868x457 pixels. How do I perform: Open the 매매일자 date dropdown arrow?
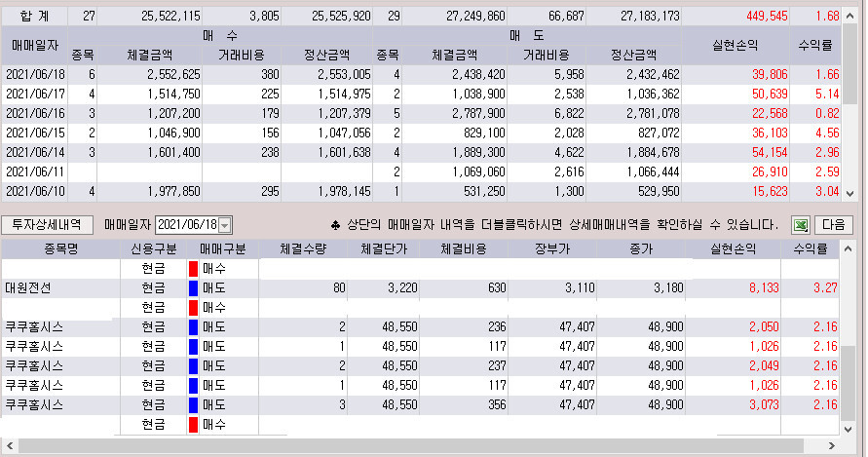point(224,225)
